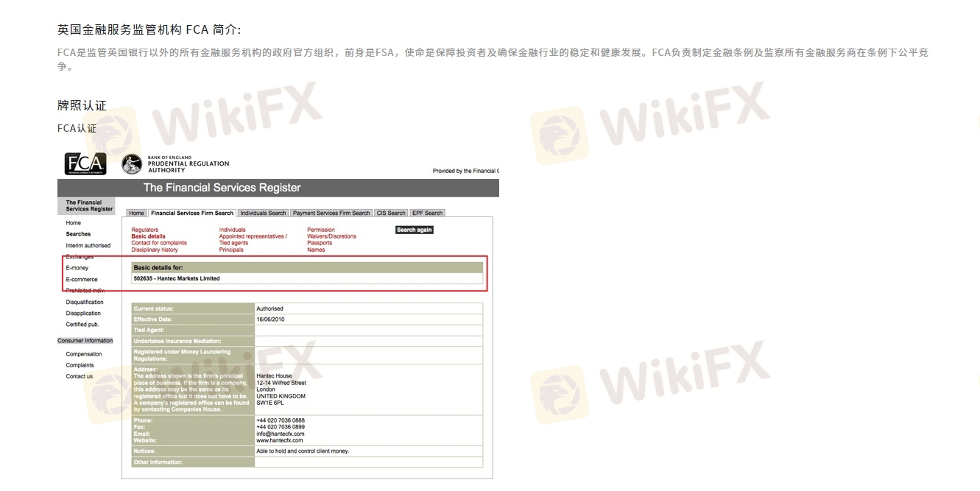Go to the EPF Search tab
This screenshot has height=491, width=980.
coord(427,213)
